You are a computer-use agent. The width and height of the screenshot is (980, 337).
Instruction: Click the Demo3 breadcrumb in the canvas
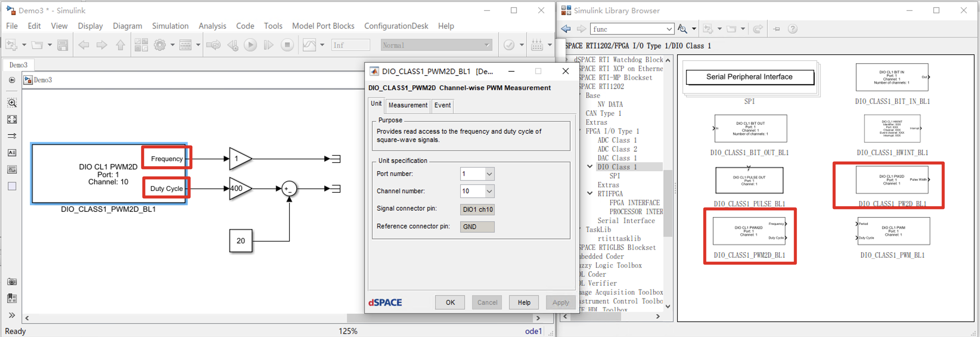[x=43, y=80]
